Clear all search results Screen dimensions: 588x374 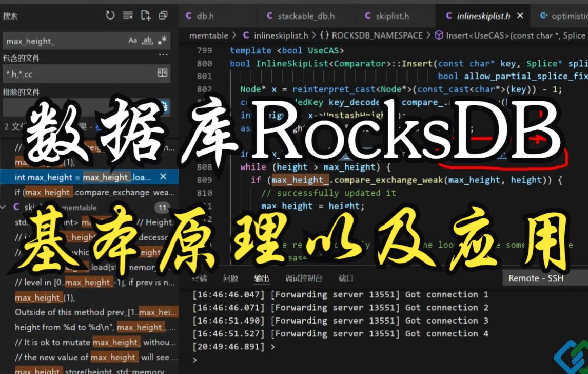[128, 15]
